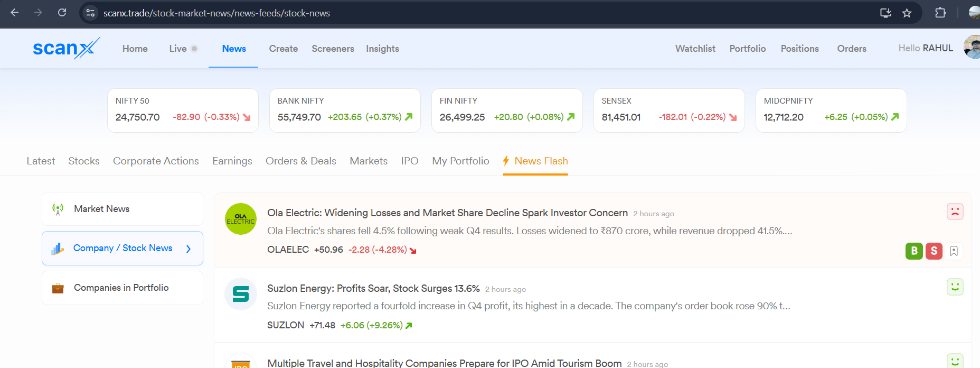Switch to the Latest news tab
Screen dimensions: 980x368
click(41, 161)
